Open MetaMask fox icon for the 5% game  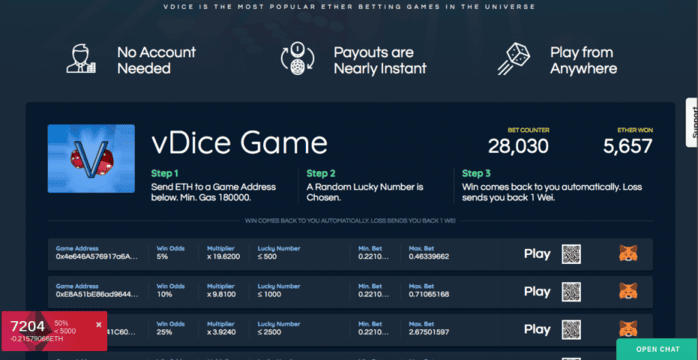[628, 254]
